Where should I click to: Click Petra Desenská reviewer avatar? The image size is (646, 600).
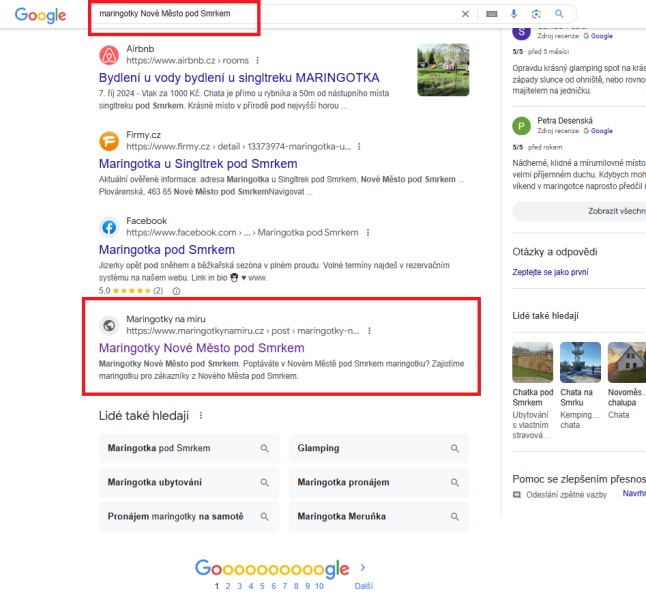click(522, 126)
